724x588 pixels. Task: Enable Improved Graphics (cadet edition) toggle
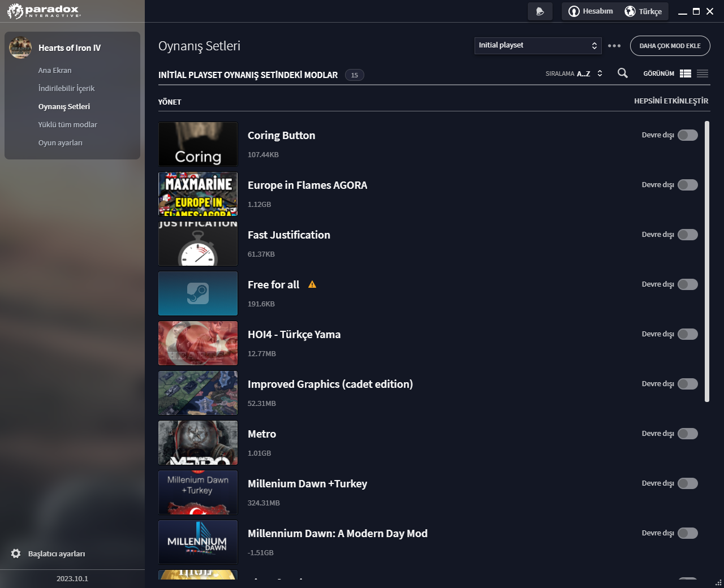pos(688,384)
